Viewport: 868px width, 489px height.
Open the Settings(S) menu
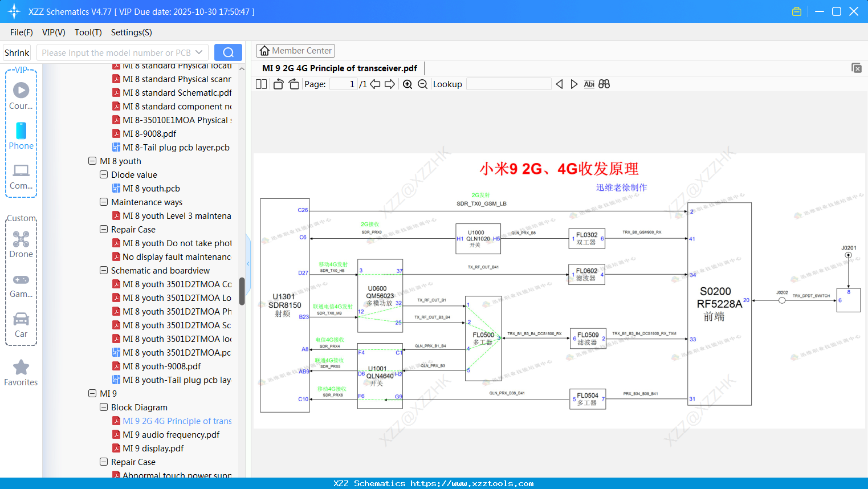tap(131, 32)
